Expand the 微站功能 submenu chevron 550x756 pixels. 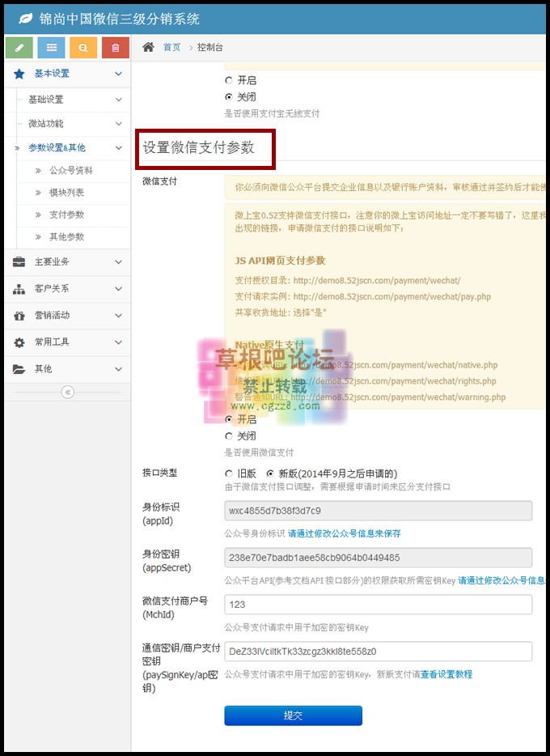point(118,123)
